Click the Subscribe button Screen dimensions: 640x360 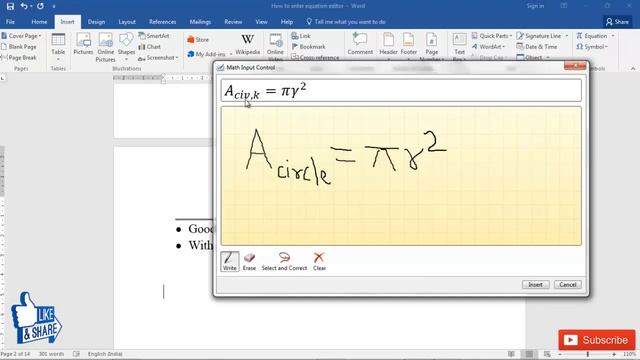click(597, 340)
